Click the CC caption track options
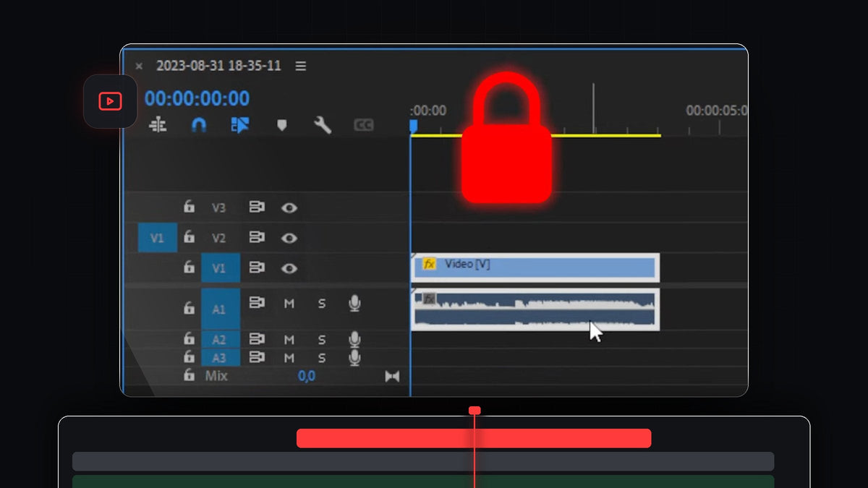Viewport: 868px width, 488px height. pyautogui.click(x=364, y=125)
